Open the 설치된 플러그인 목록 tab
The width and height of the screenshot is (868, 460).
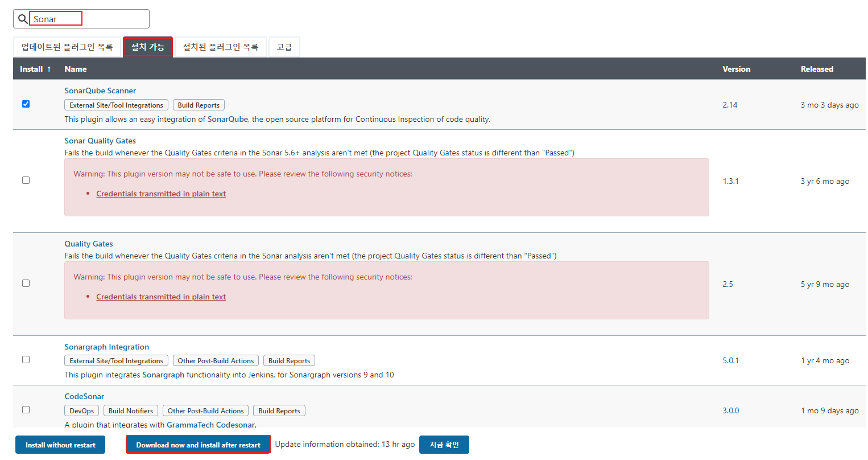point(221,47)
